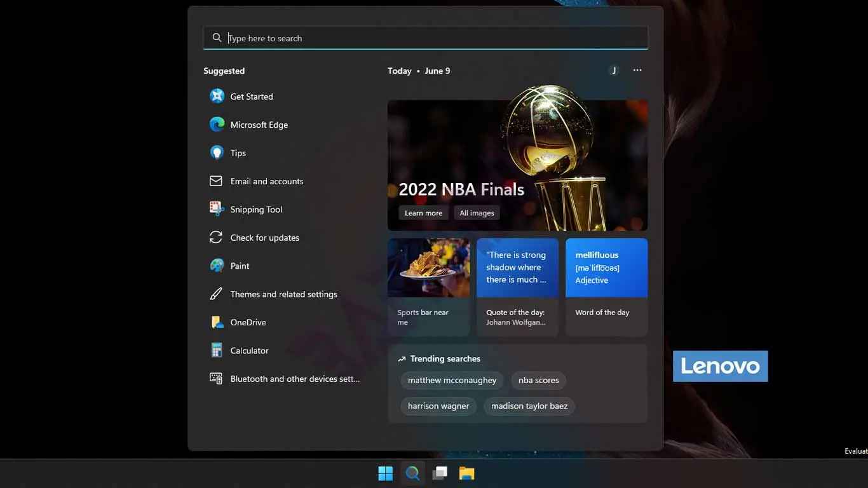868x488 pixels.
Task: Open the Get Started app icon
Action: tap(217, 97)
